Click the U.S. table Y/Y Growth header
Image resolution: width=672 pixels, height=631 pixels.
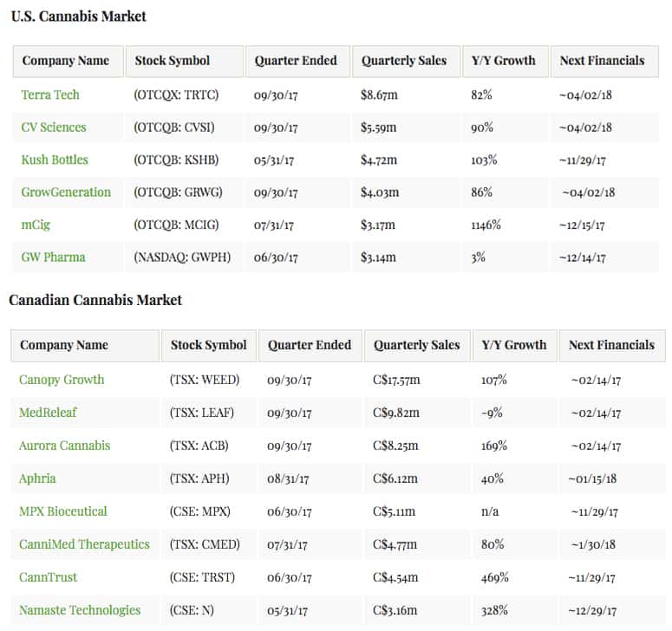coord(503,61)
